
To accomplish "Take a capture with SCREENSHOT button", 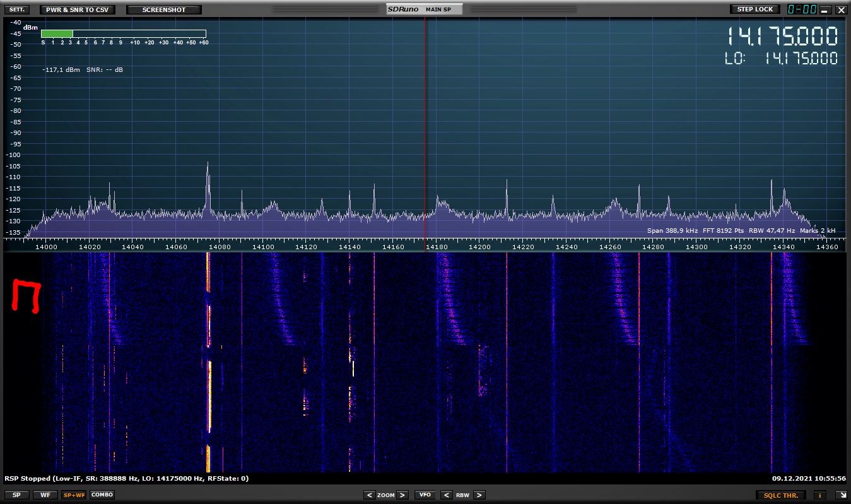I will (164, 9).
